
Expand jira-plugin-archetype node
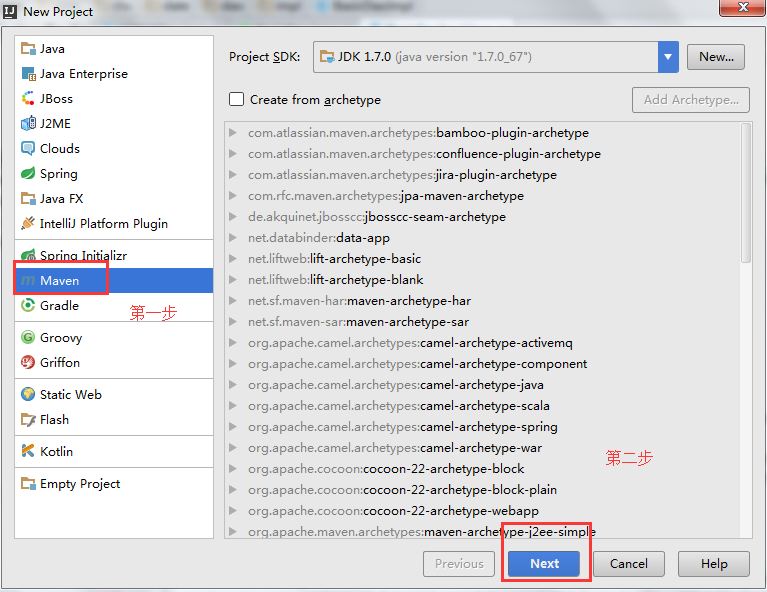pyautogui.click(x=233, y=175)
